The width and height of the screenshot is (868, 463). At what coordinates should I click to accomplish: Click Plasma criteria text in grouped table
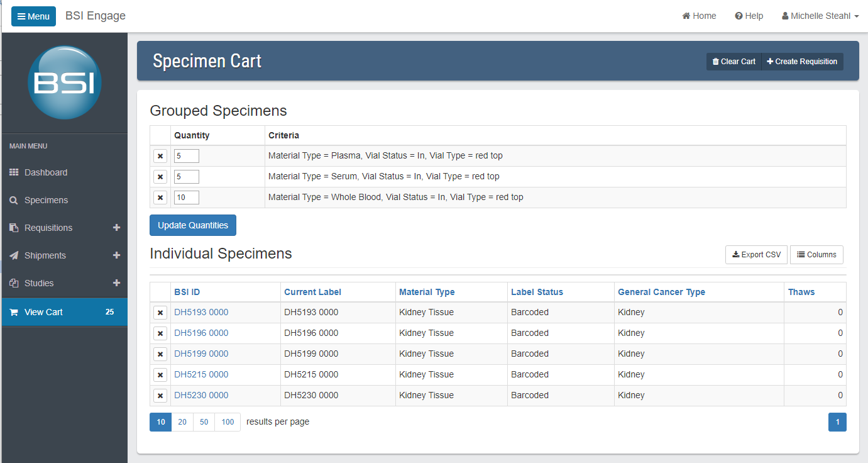pyautogui.click(x=385, y=155)
